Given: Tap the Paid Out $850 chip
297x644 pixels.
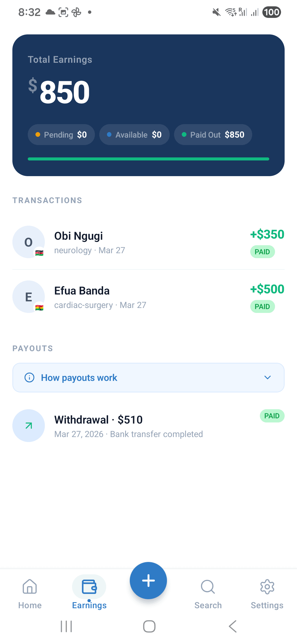Looking at the screenshot, I should coord(213,135).
